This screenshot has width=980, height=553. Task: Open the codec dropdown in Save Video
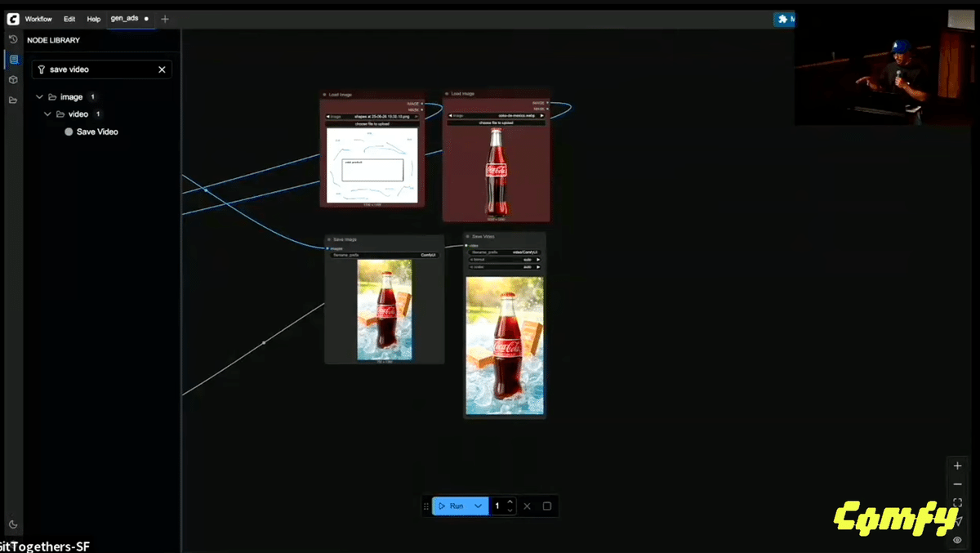[x=504, y=267]
